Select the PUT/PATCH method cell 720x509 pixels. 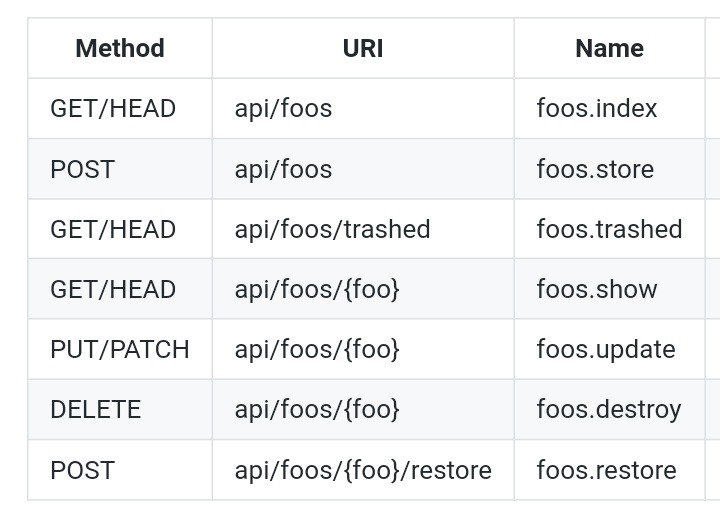(x=120, y=349)
